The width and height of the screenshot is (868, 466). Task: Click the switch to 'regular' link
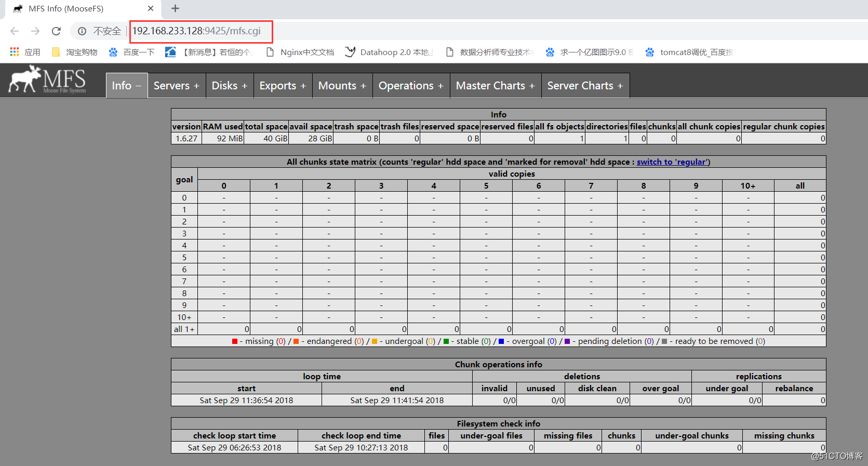pos(673,162)
